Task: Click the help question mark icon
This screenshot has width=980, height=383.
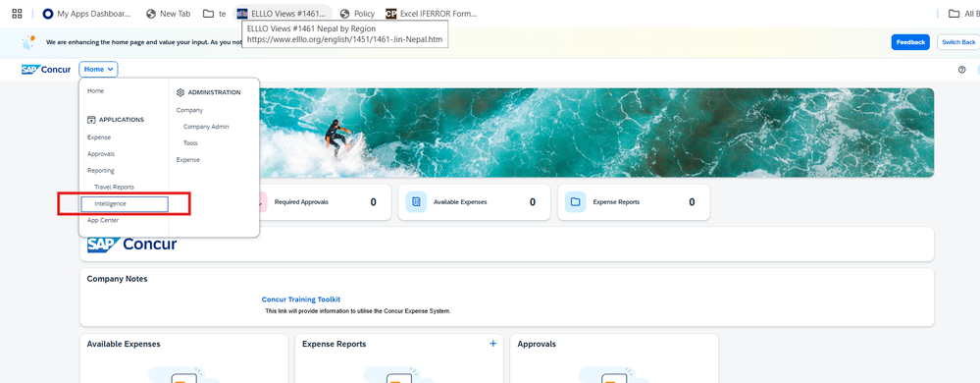Action: pos(962,70)
